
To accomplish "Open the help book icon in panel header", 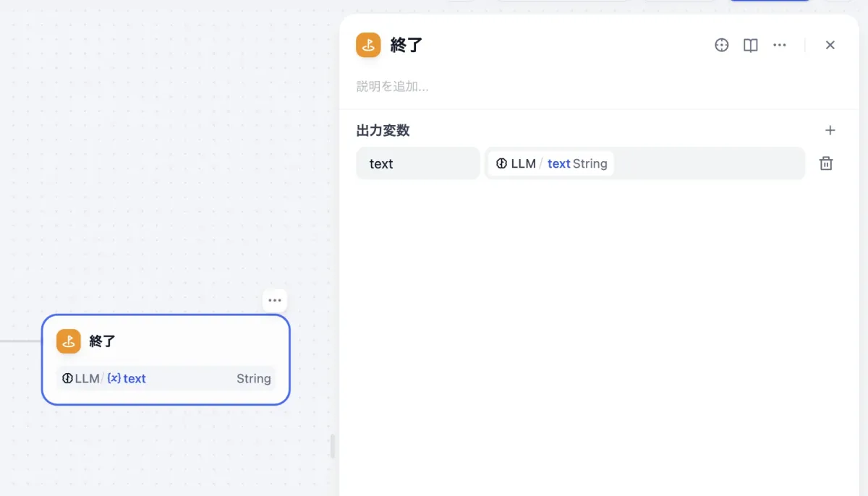I will pos(751,46).
